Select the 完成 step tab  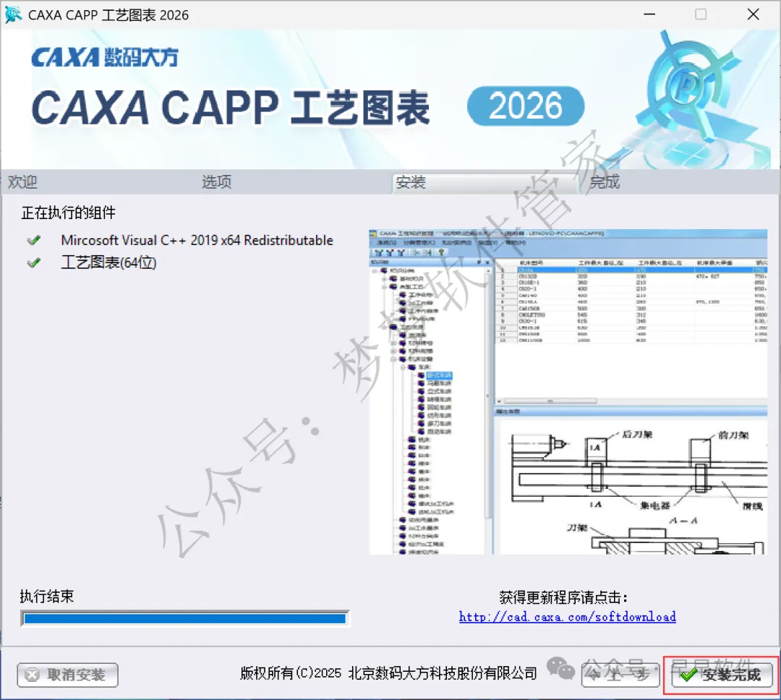pyautogui.click(x=604, y=182)
